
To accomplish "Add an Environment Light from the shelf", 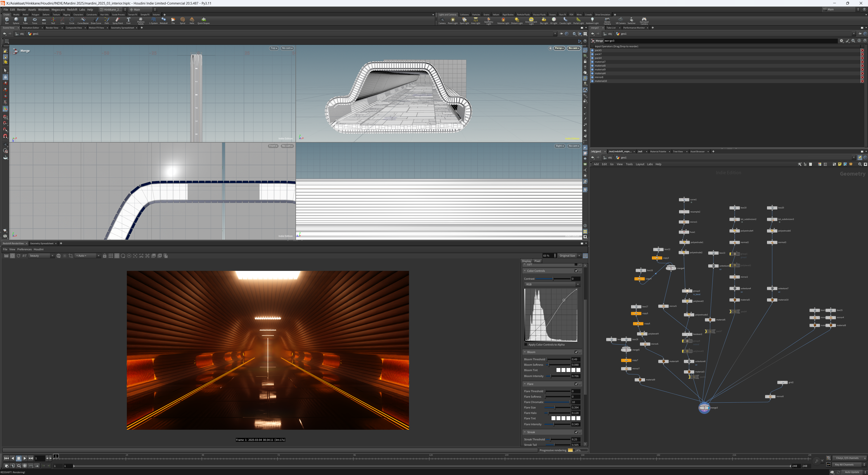I will point(531,21).
